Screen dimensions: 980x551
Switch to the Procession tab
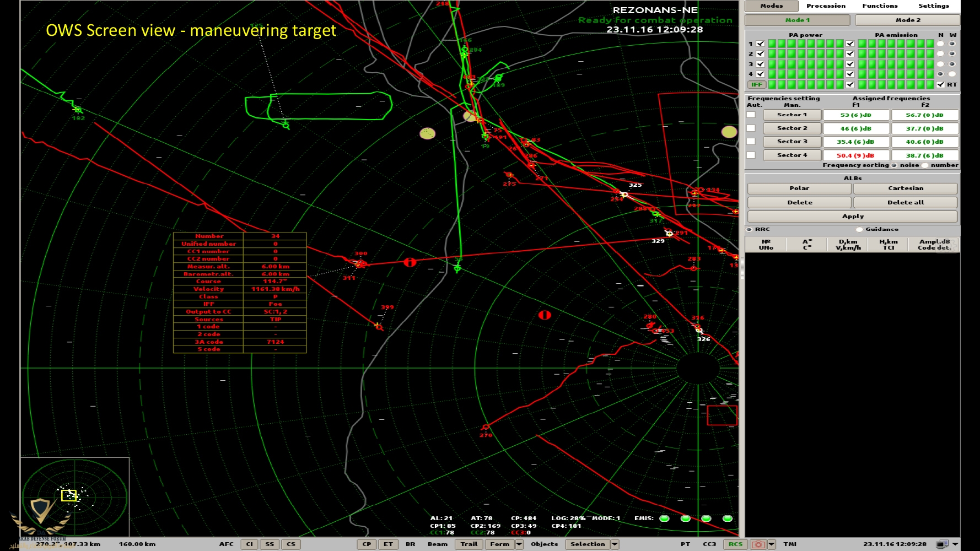(826, 6)
